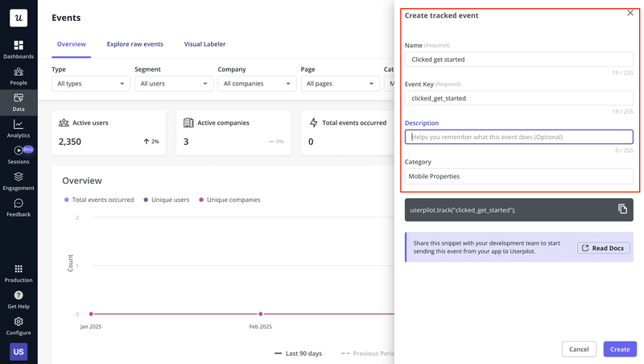Viewport: 644px width, 364px height.
Task: Open Analytics from the sidebar
Action: tap(19, 129)
